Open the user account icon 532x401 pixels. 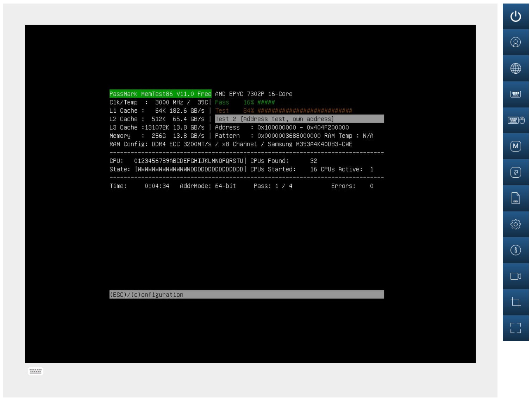[x=515, y=43]
